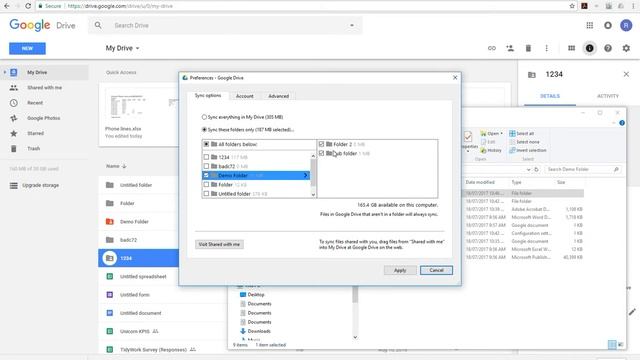Close the 1234 details panel
640x360 pixels.
click(x=626, y=74)
